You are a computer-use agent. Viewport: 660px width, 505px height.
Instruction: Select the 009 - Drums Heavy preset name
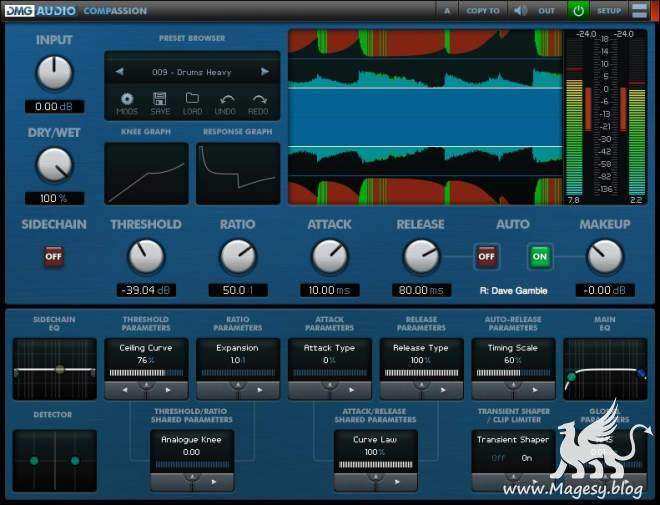click(x=192, y=72)
